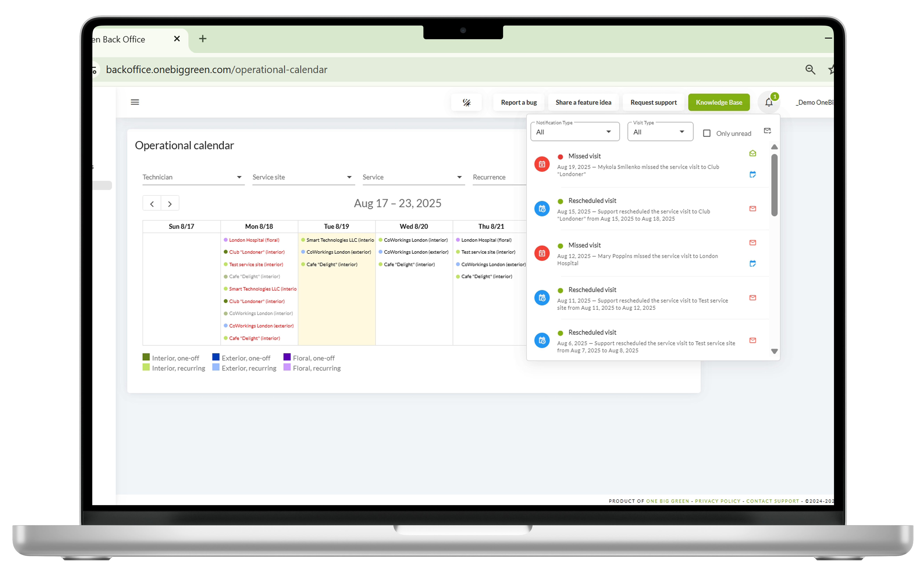
Task: Mark Aug 11 Rescheduled visit notification as read
Action: 752,297
